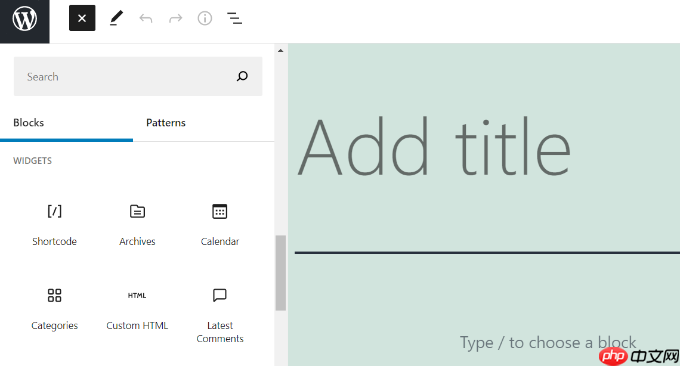The width and height of the screenshot is (680, 366).
Task: Click the WordPress logo
Action: coord(25,20)
